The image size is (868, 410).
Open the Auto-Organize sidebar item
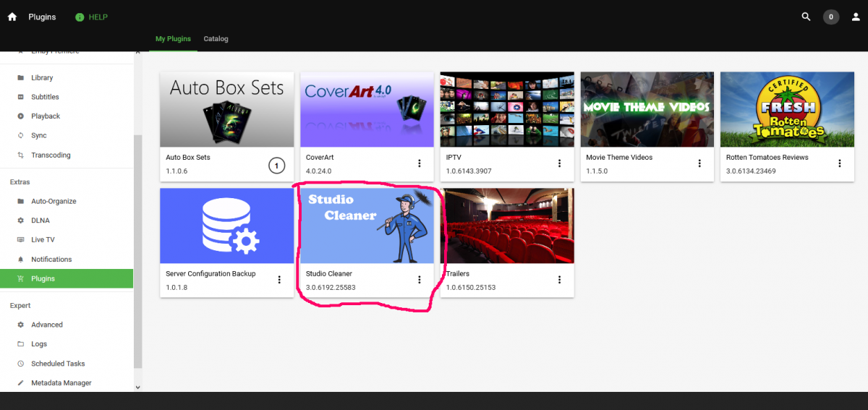pyautogui.click(x=67, y=201)
